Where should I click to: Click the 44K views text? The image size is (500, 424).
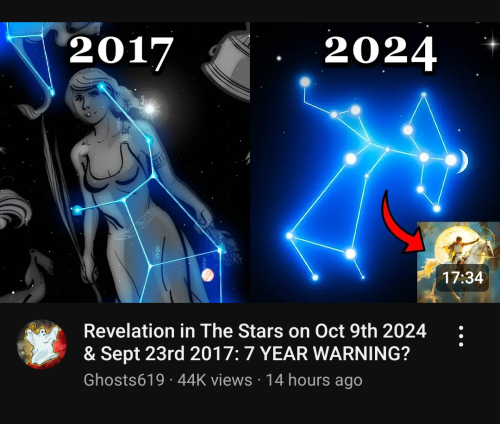coord(215,380)
